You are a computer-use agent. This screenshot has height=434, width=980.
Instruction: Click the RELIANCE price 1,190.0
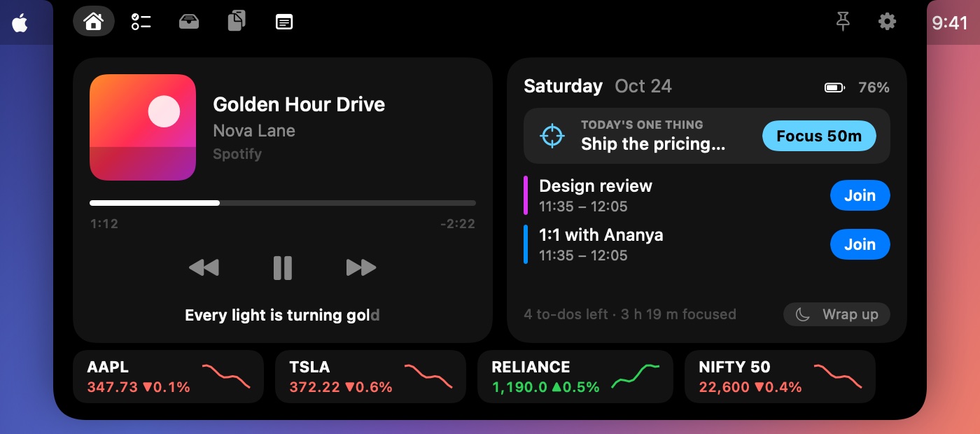tap(519, 387)
